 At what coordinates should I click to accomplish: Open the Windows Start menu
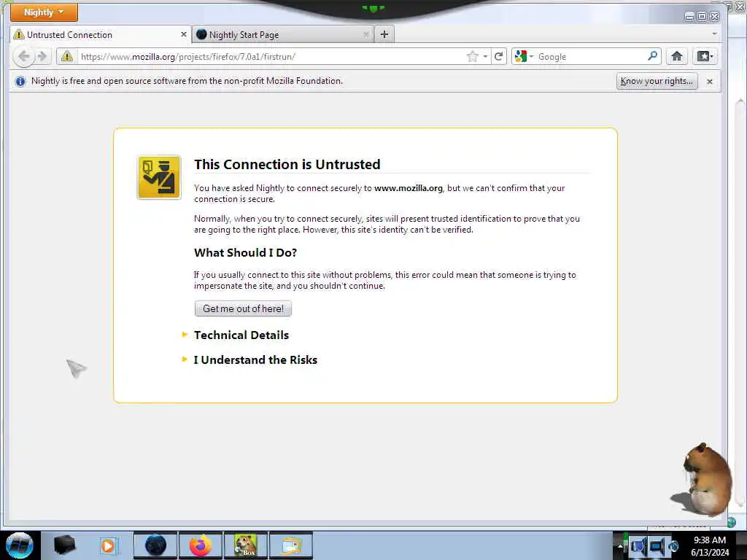point(20,545)
